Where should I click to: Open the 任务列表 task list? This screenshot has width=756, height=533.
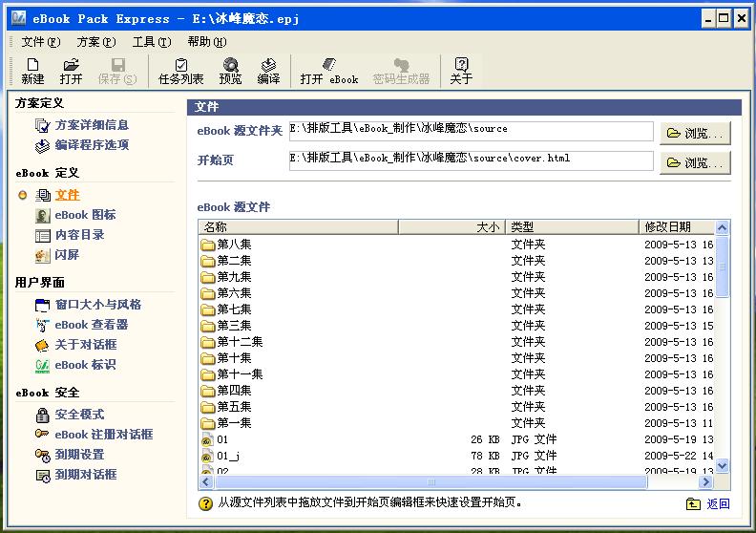pyautogui.click(x=180, y=71)
